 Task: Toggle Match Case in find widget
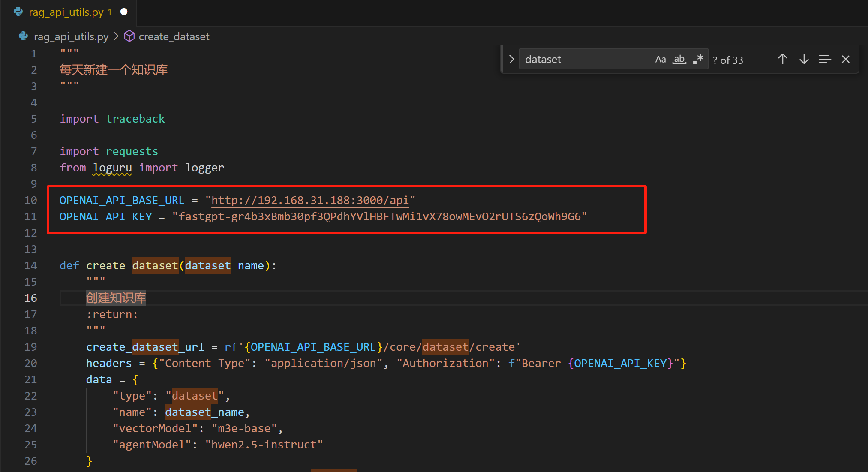click(660, 60)
